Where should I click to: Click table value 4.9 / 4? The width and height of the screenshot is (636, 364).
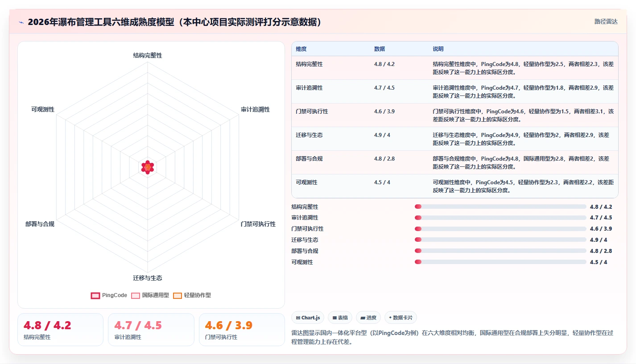pos(382,135)
